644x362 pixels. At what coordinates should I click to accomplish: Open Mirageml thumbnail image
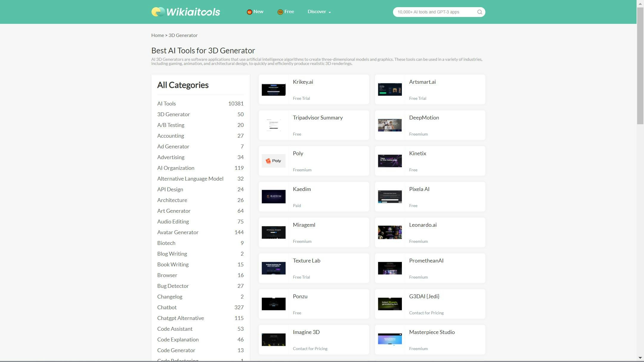pos(273,232)
